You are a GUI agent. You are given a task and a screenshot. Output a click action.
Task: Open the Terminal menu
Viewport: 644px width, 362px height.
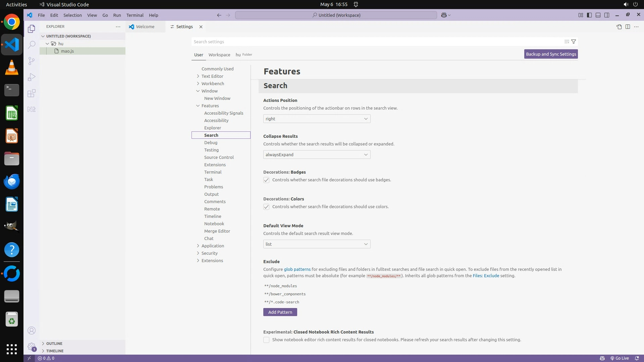[135, 15]
